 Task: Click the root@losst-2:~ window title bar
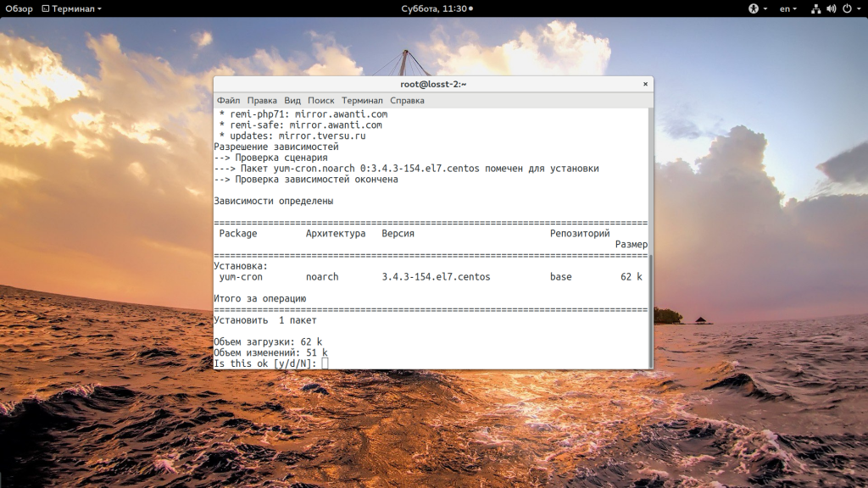[433, 84]
